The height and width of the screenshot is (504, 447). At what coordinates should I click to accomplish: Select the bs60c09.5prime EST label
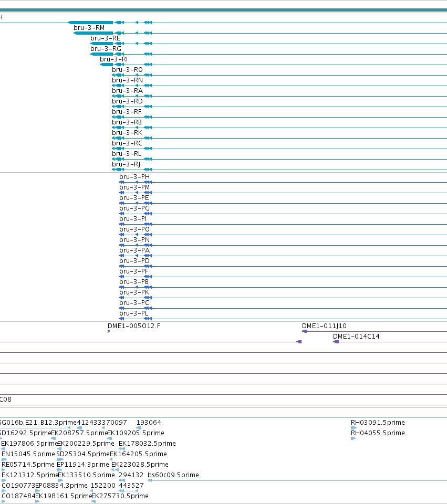pyautogui.click(x=173, y=475)
